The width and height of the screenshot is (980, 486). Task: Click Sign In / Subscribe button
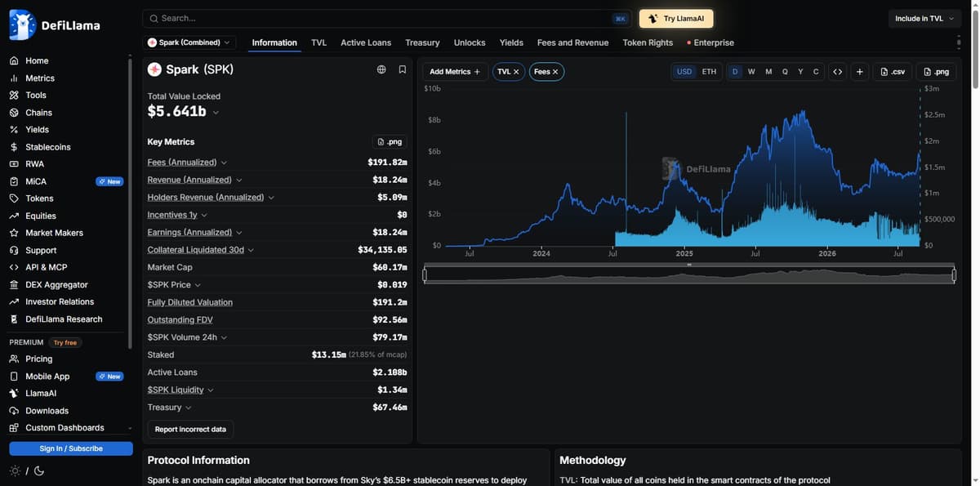click(x=71, y=448)
